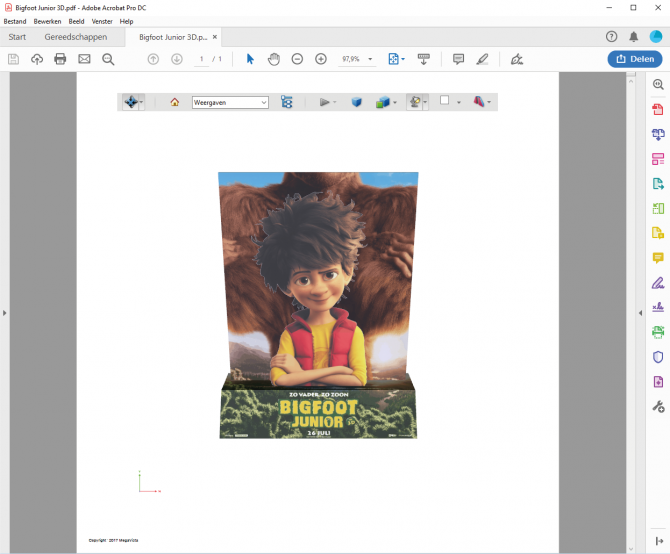This screenshot has width=670, height=554.
Task: Open the Help menu
Action: [126, 21]
